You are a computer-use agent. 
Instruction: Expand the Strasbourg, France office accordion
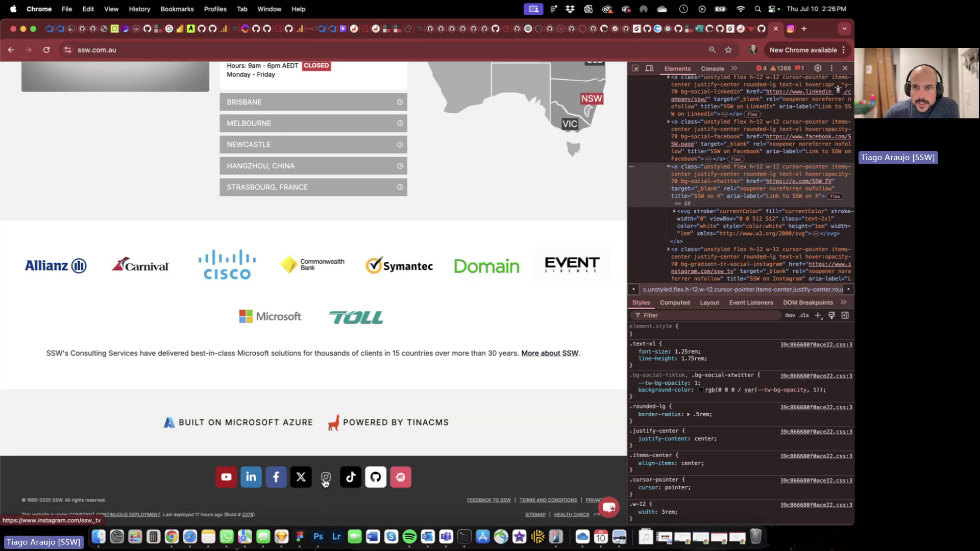click(x=313, y=187)
